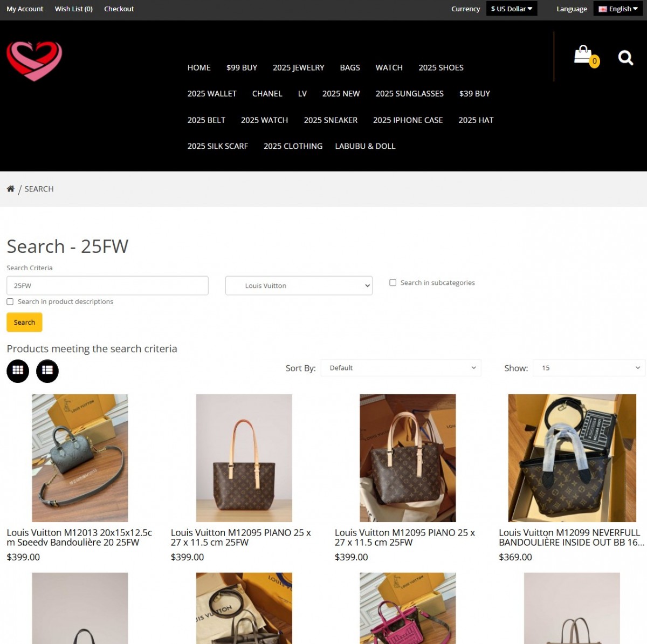Open the Speedy Bandoulière 20 product thumbnail
This screenshot has width=647, height=644.
(80, 458)
